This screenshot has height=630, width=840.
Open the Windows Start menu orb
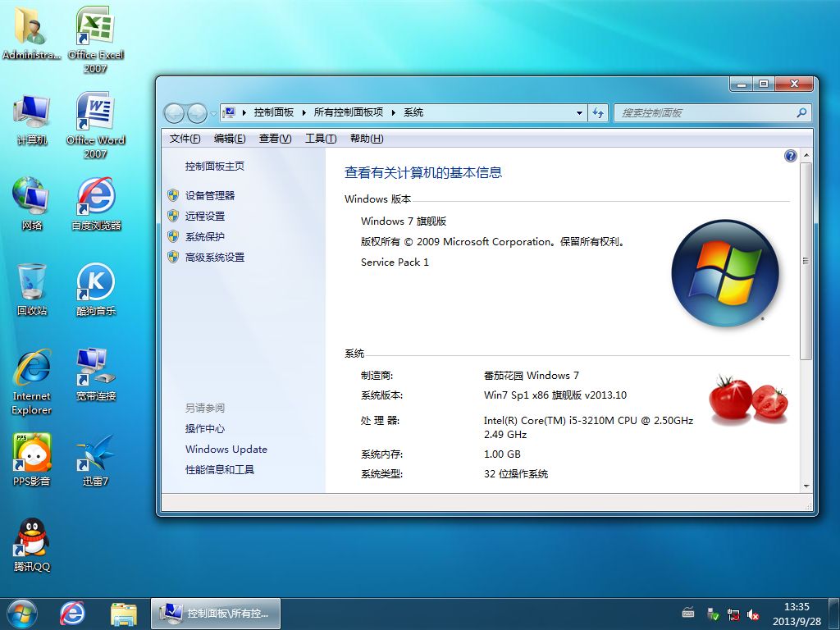tap(22, 614)
